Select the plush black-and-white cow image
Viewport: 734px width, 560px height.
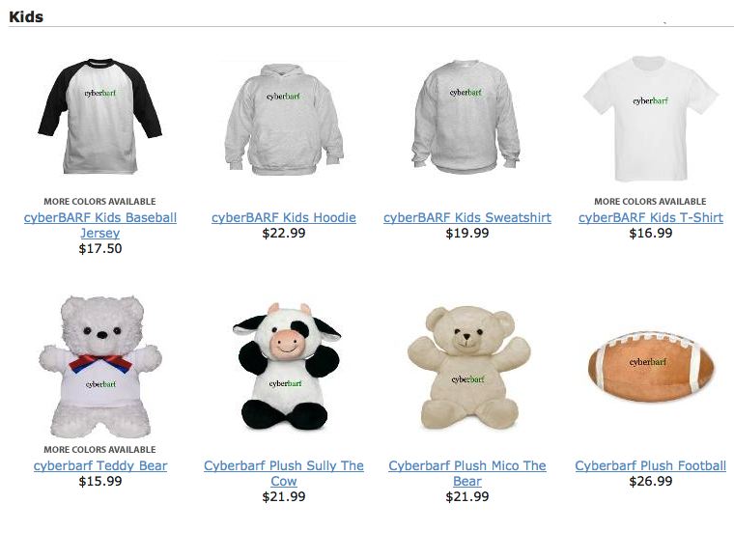pyautogui.click(x=287, y=366)
